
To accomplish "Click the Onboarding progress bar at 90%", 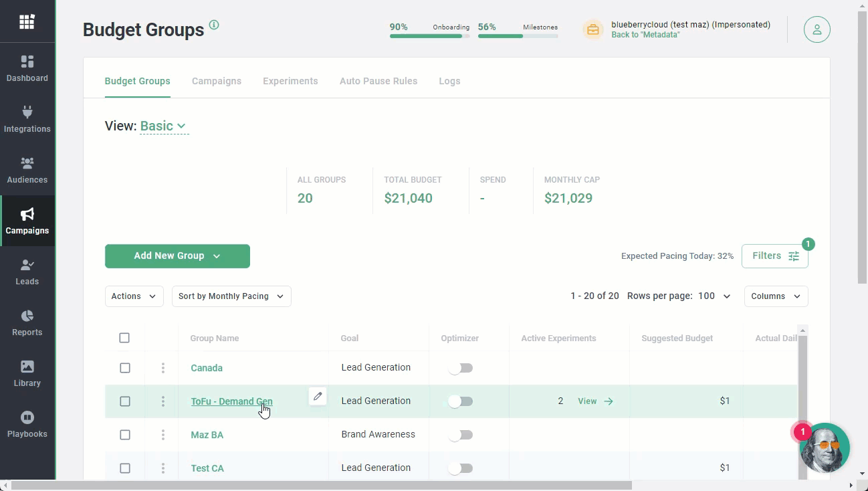I will [428, 35].
